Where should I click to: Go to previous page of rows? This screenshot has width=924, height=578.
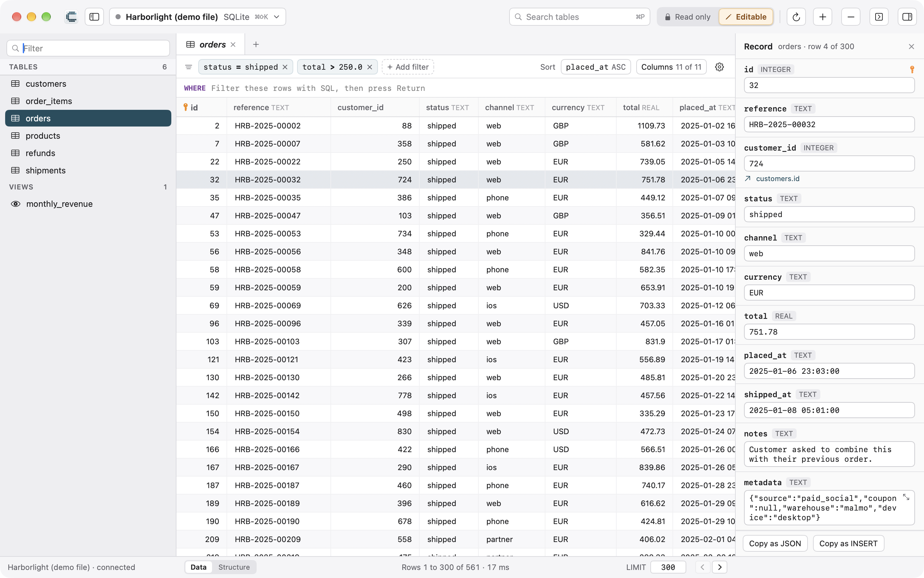point(702,567)
